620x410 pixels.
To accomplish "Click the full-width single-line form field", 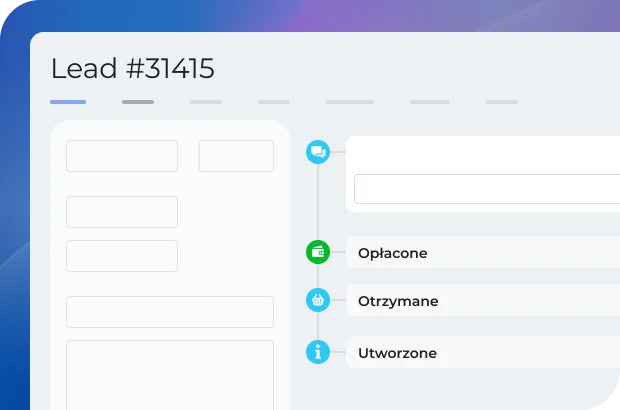I will (x=170, y=312).
